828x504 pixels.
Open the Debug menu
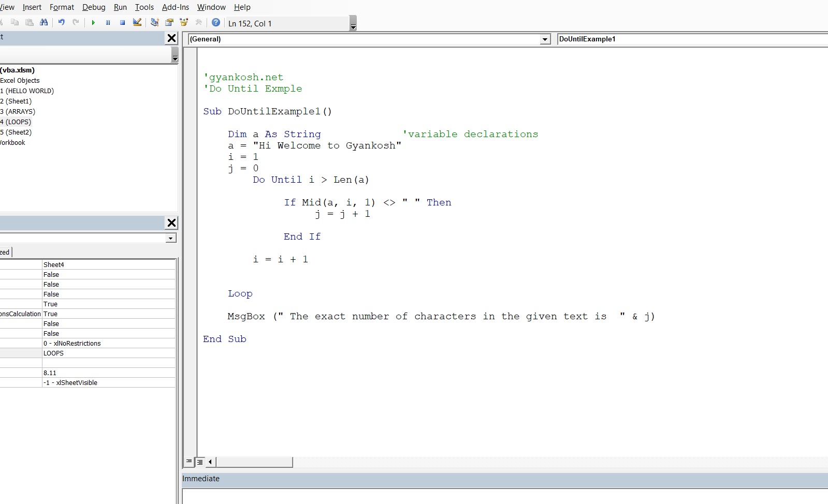(94, 7)
